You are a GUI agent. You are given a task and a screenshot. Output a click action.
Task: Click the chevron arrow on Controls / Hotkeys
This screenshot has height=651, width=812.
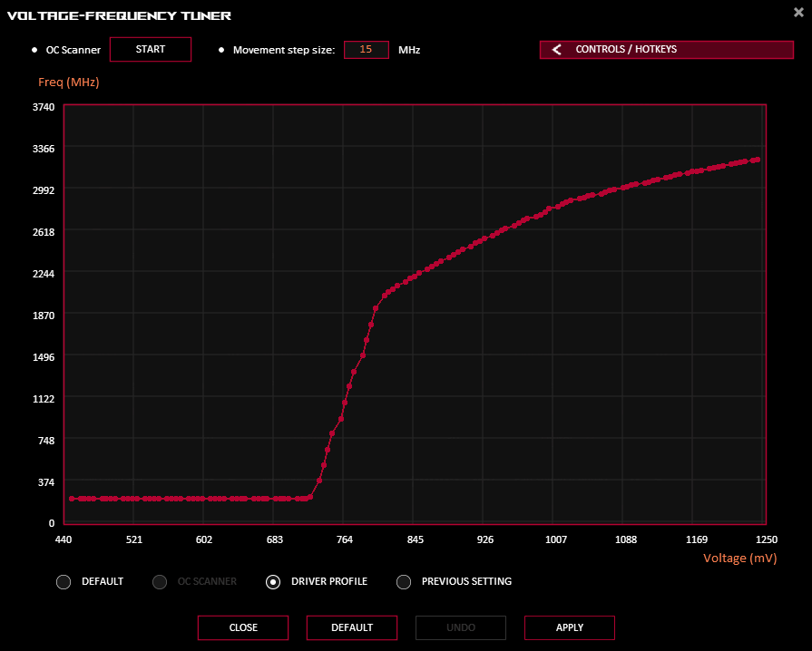[556, 50]
